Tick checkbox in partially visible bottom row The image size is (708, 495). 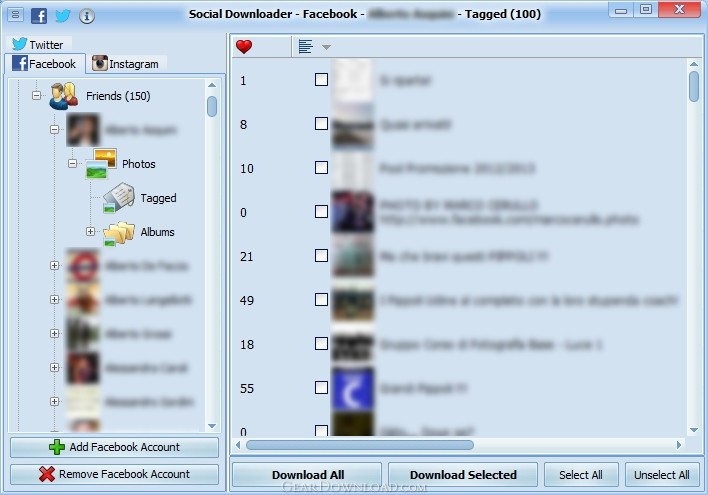(x=321, y=430)
